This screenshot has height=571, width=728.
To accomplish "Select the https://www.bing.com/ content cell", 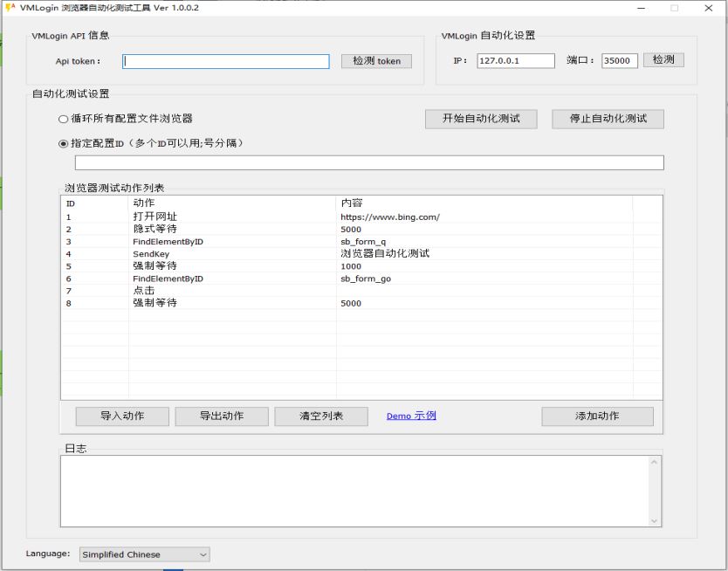I will 390,217.
